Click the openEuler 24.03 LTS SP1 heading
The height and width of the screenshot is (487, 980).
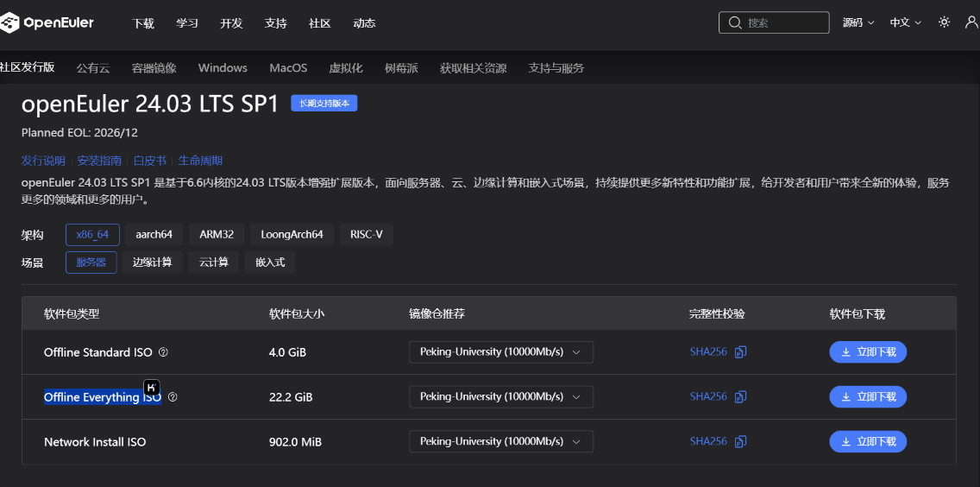[149, 104]
